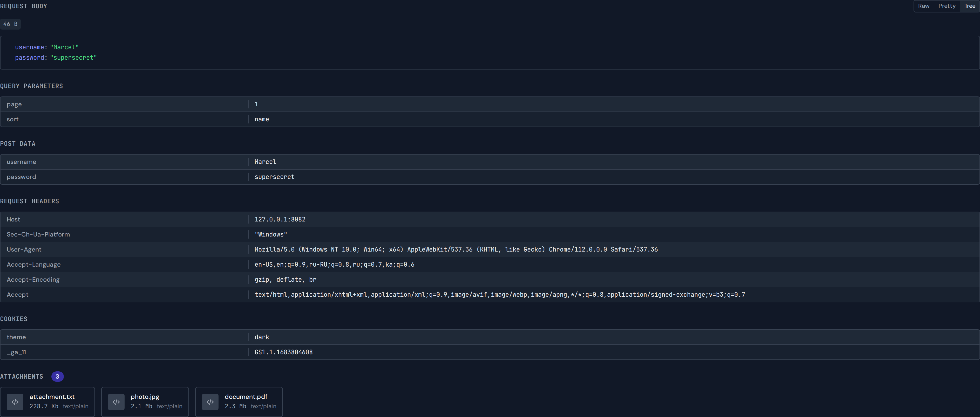Click the Accept-Language header row
This screenshot has height=417, width=980.
pyautogui.click(x=33, y=265)
